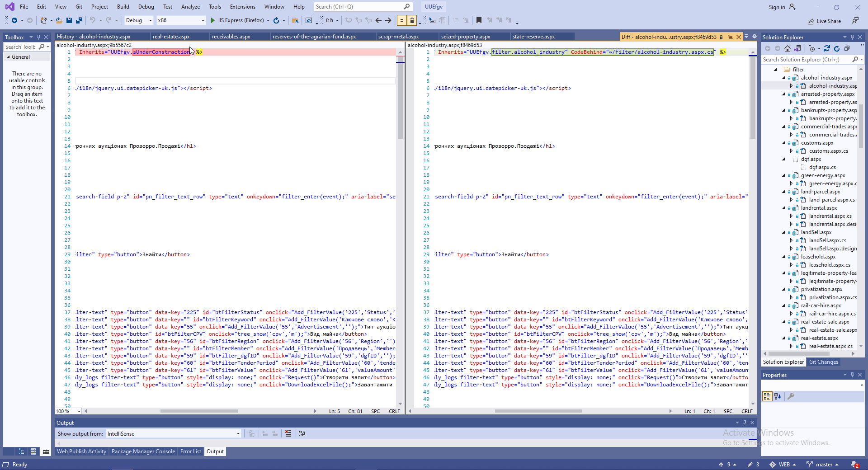The width and height of the screenshot is (868, 470).
Task: Switch views icon in Solution Explorer toolbar
Action: pos(798,48)
